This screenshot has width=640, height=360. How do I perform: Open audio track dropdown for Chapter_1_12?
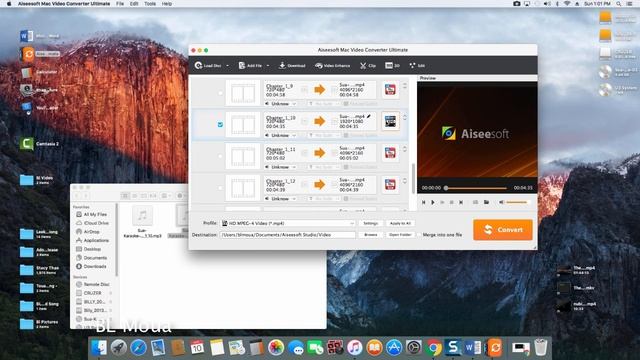tap(281, 199)
